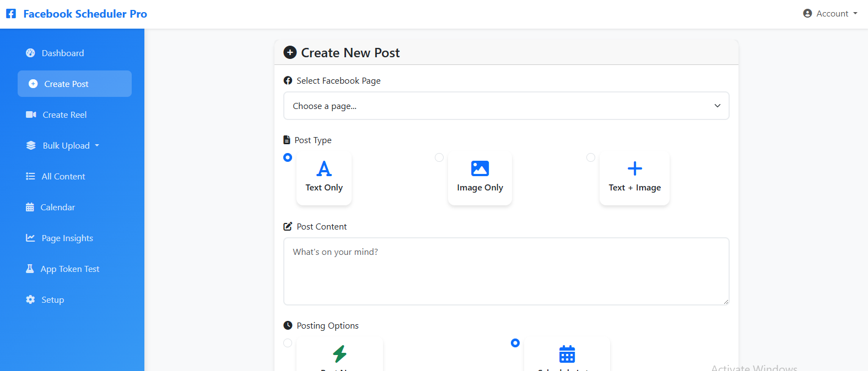Click the edit icon beside Post Content
The height and width of the screenshot is (371, 868).
[x=288, y=226]
